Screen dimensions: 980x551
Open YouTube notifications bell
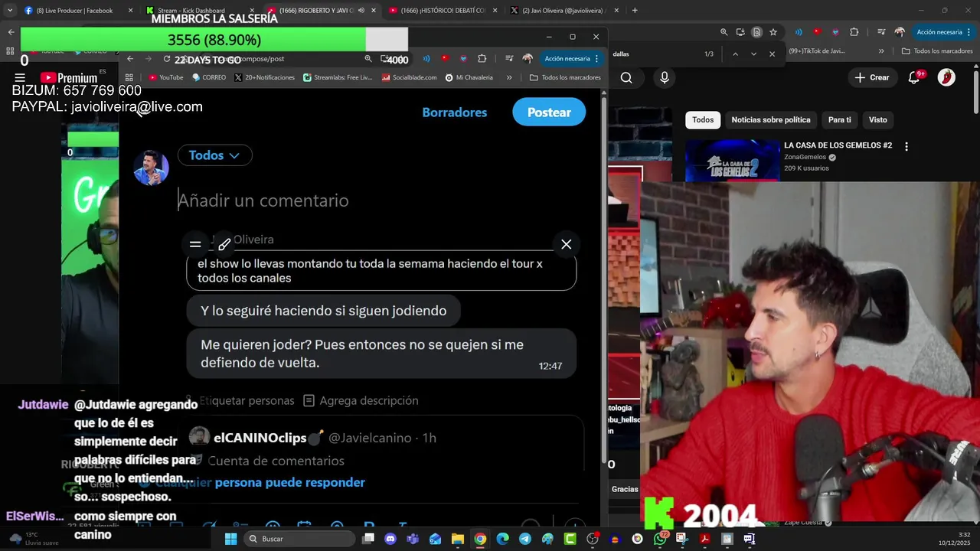click(914, 77)
